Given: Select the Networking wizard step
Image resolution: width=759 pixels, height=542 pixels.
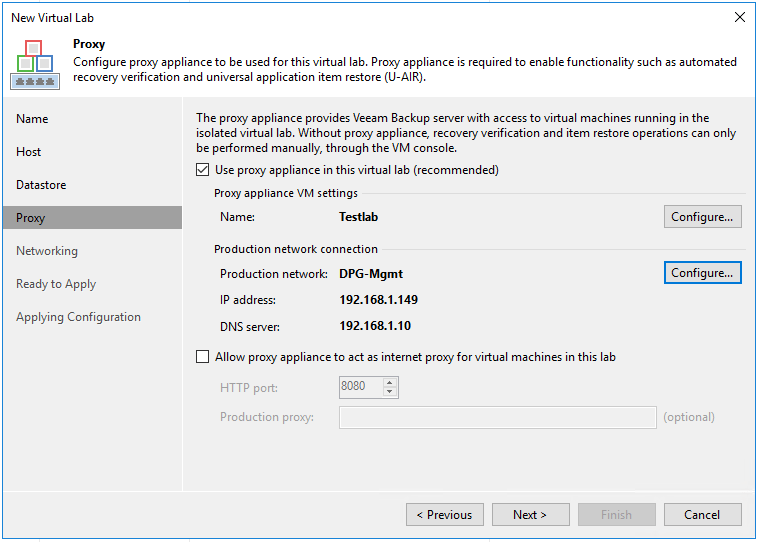Looking at the screenshot, I should pyautogui.click(x=47, y=251).
